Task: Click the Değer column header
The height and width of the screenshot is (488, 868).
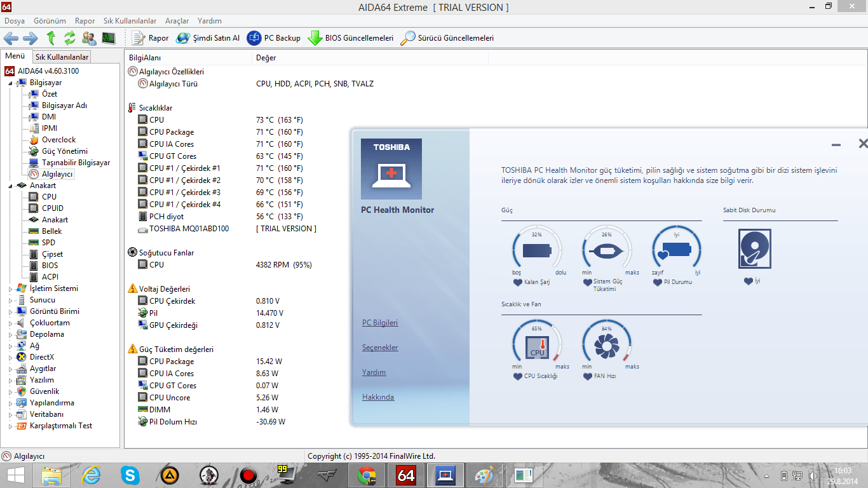Action: [370, 58]
